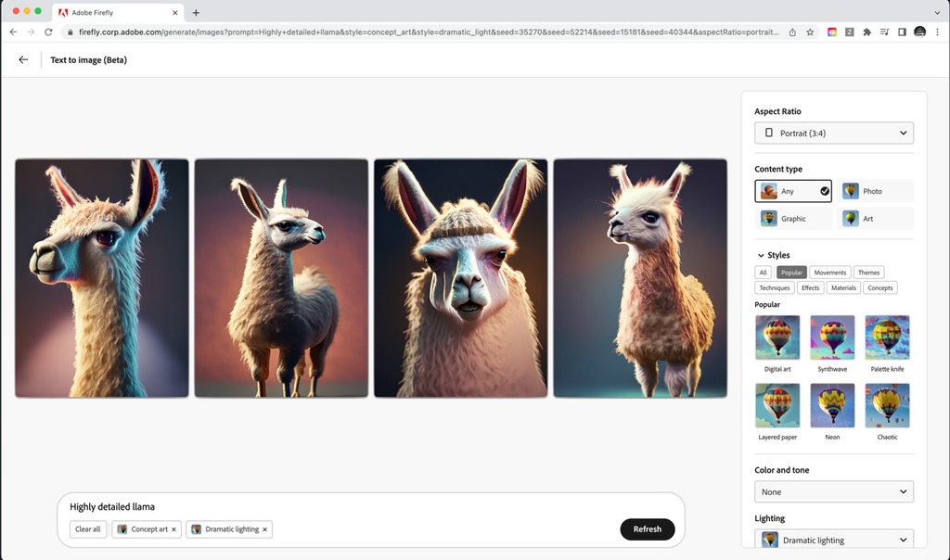This screenshot has width=950, height=560.
Task: Collapse the Styles section chevron
Action: click(761, 256)
